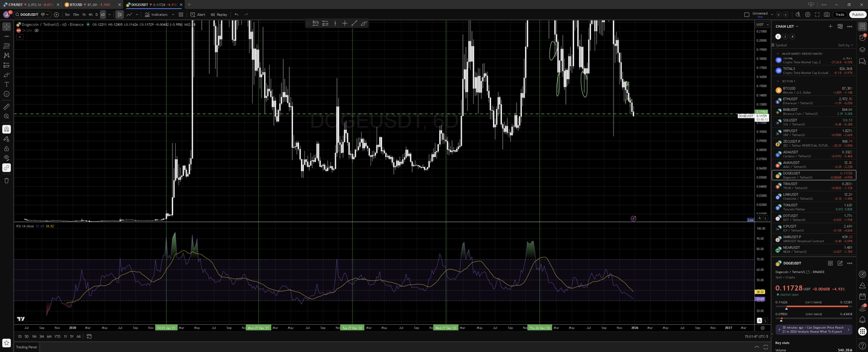
Task: Open the Sort by dropdown in the watchlist
Action: (845, 45)
